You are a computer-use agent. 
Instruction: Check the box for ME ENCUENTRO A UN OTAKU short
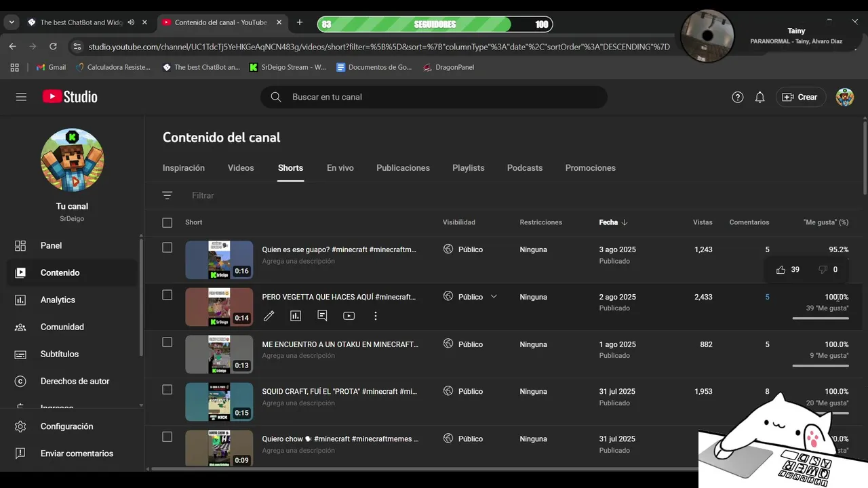tap(167, 342)
